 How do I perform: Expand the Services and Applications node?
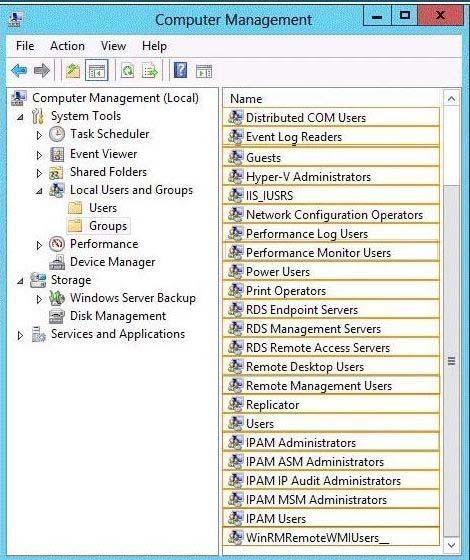click(20, 335)
